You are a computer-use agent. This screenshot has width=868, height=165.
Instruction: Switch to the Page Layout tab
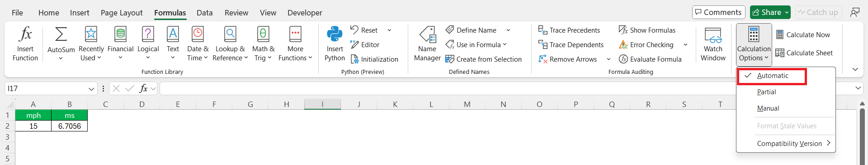(122, 13)
